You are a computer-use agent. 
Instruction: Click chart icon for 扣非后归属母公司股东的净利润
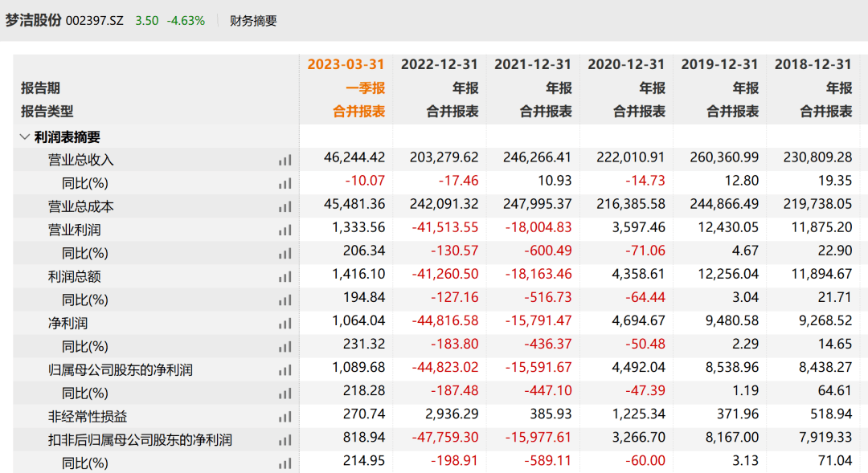tap(285, 440)
